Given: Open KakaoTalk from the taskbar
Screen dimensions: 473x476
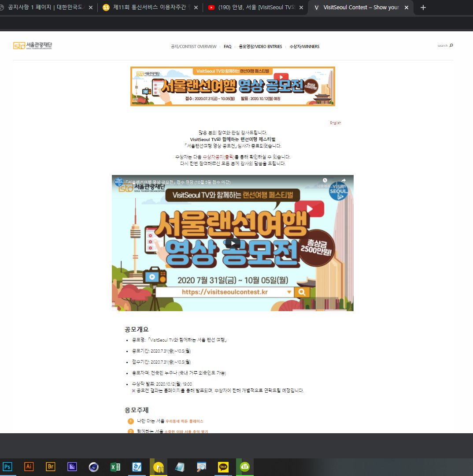Looking at the screenshot, I should (223, 467).
